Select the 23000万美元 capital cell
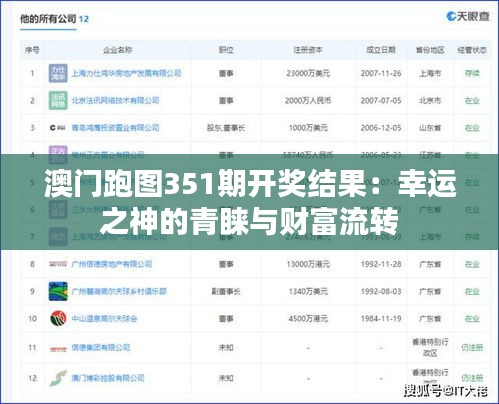Image resolution: width=499 pixels, height=404 pixels. (x=308, y=73)
